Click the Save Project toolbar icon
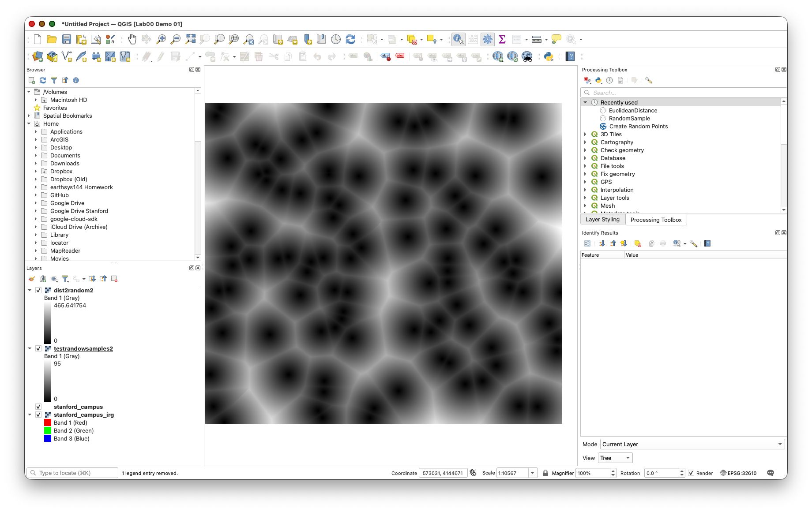The image size is (812, 512). (67, 39)
